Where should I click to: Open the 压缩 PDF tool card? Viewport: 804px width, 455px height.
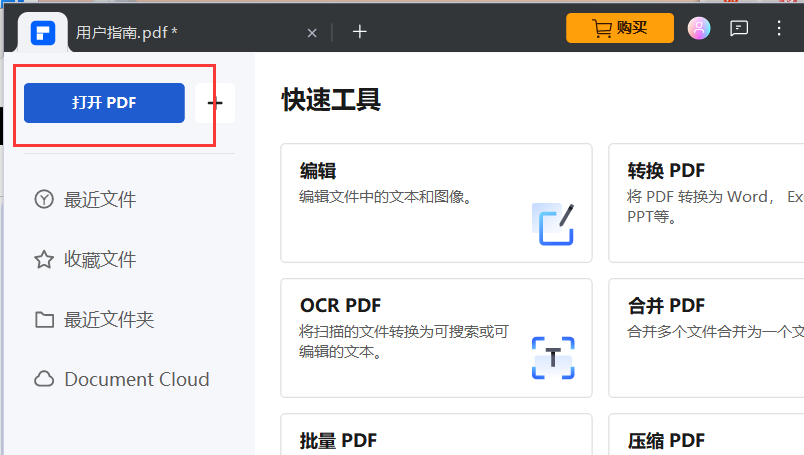pyautogui.click(x=706, y=434)
